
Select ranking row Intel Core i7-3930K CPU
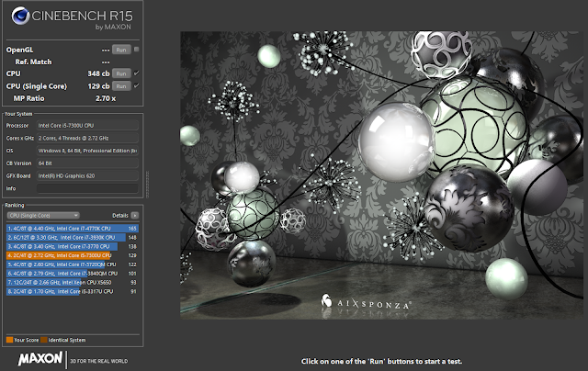(73, 237)
